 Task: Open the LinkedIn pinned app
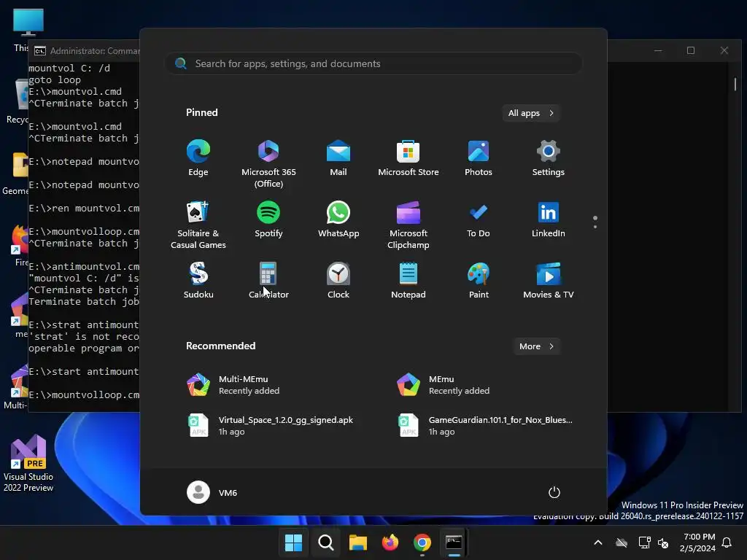549,220
